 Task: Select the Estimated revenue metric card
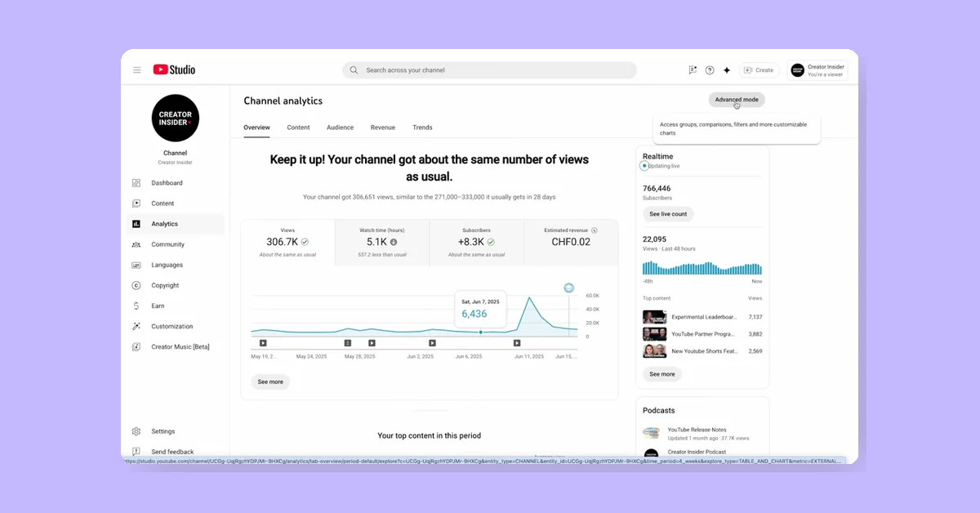[571, 243]
